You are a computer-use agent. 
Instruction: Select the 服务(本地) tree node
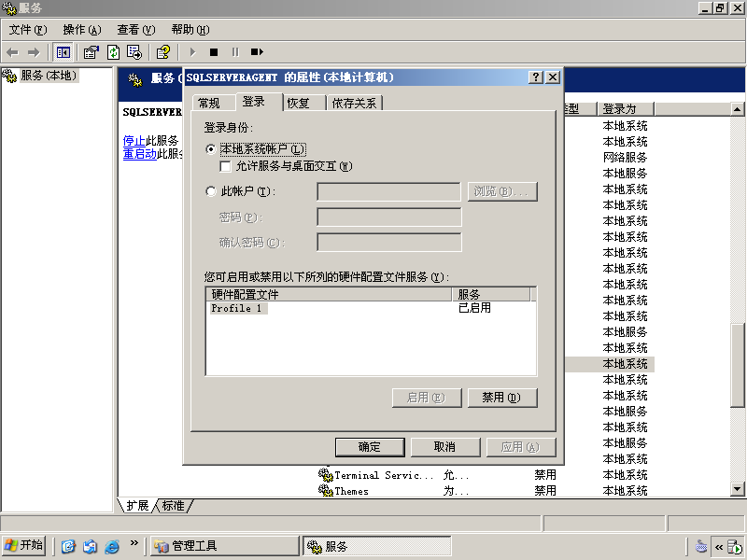[49, 76]
